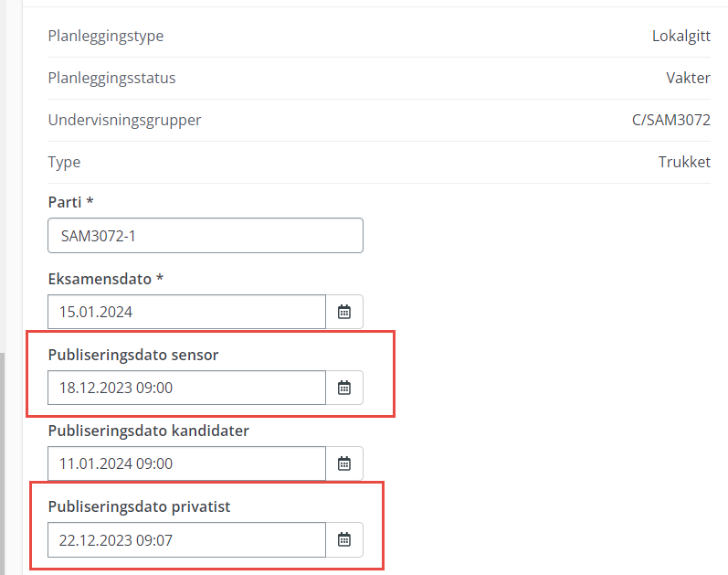
Task: Click the Trukket type value
Action: point(684,162)
